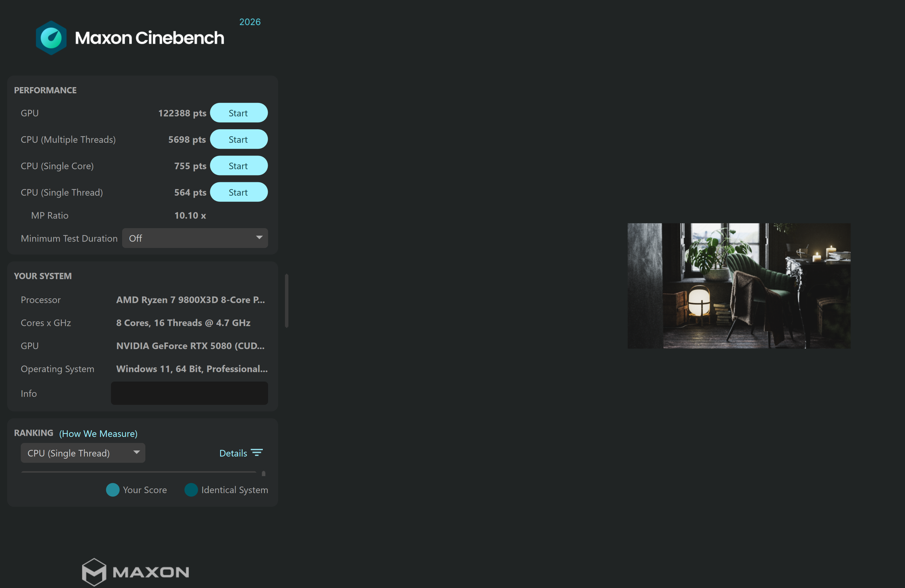The height and width of the screenshot is (588, 905).
Task: Click the AMD Ryzen 7 9800X3D processor text
Action: point(191,300)
